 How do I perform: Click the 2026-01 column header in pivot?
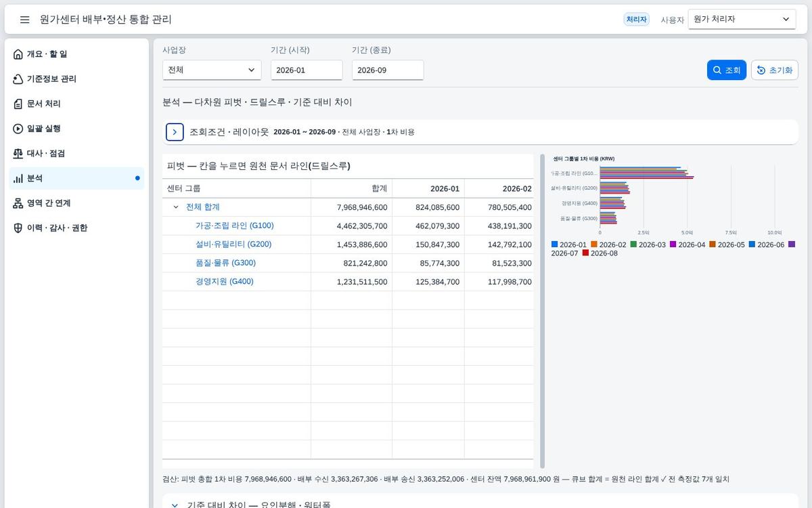coord(428,188)
